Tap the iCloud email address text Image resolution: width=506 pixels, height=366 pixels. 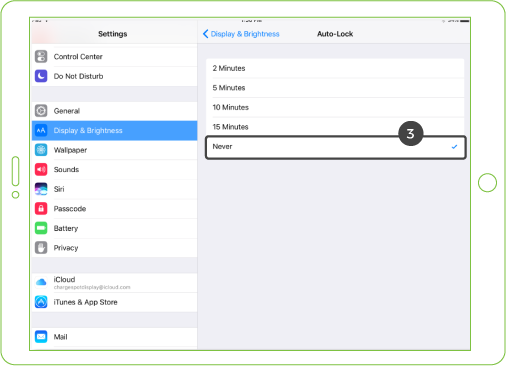pyautogui.click(x=92, y=287)
